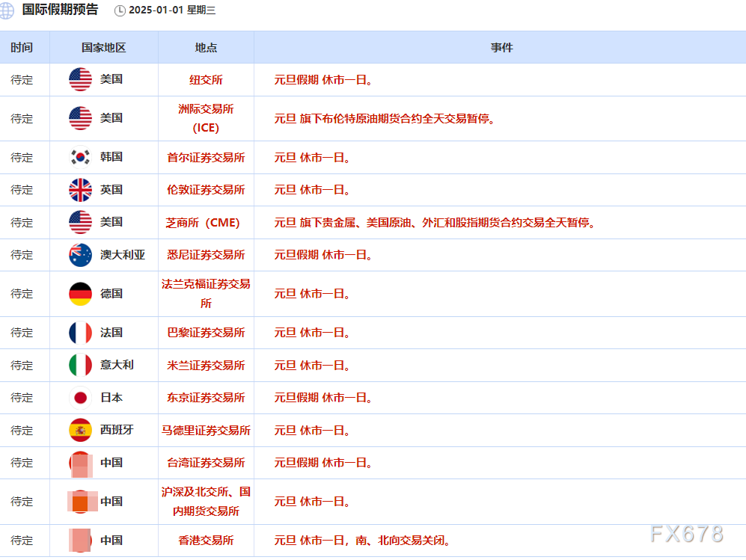Image resolution: width=746 pixels, height=560 pixels.
Task: Click the 香港交易所 link
Action: point(206,541)
